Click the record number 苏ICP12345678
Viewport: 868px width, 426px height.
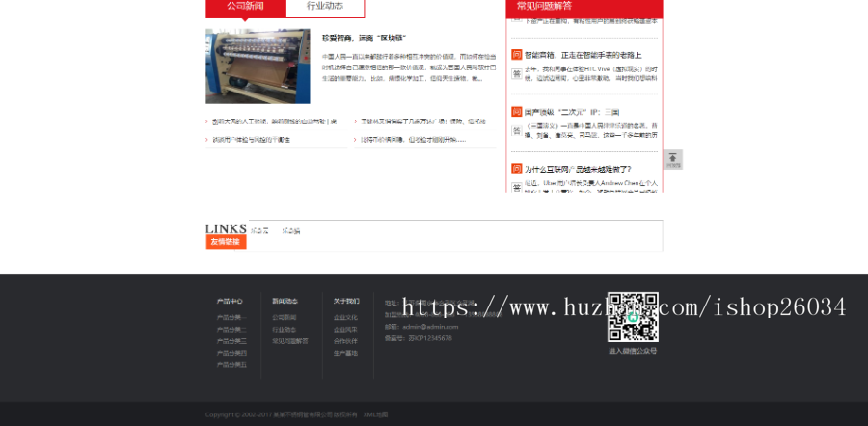(430, 338)
